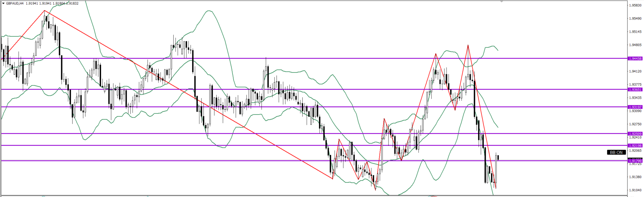Click the 1.93775 value on price scale

[635, 85]
